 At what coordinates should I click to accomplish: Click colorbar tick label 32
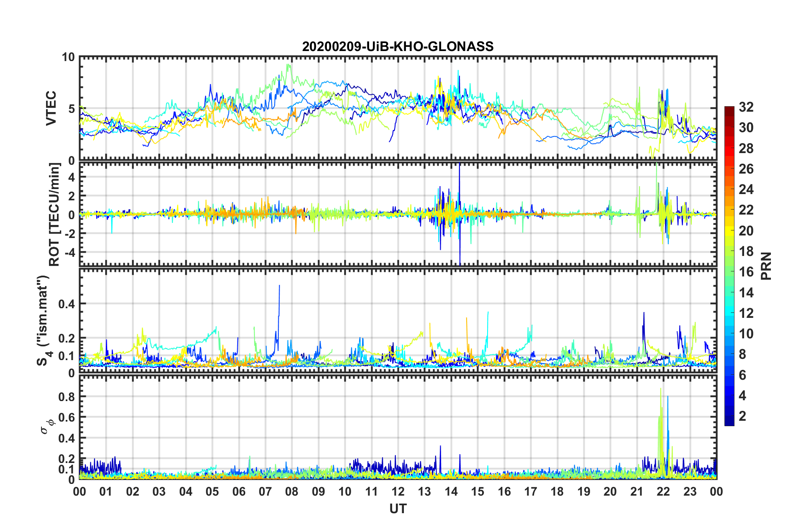pos(746,107)
